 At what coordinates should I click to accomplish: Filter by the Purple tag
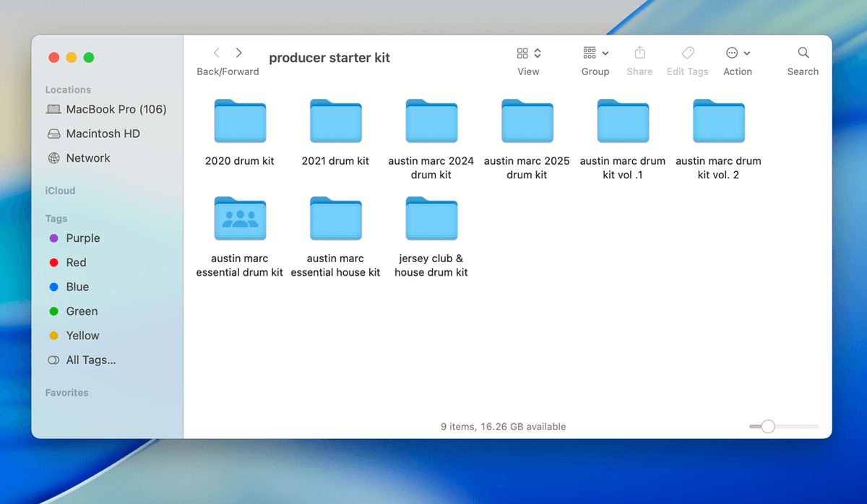pyautogui.click(x=74, y=238)
